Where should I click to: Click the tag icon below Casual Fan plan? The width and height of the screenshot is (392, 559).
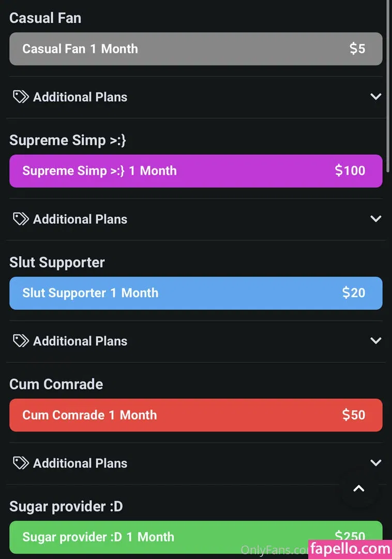point(21,97)
